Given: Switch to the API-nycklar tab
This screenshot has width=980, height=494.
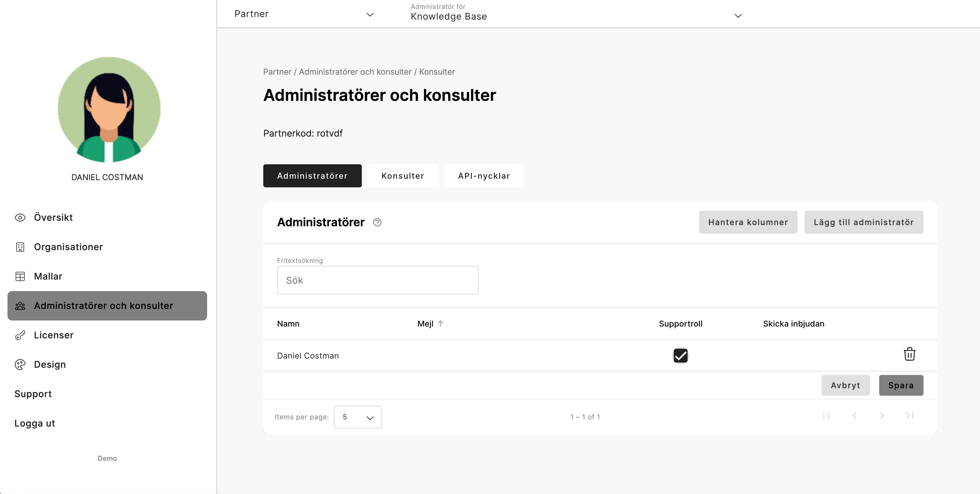Looking at the screenshot, I should pos(484,176).
